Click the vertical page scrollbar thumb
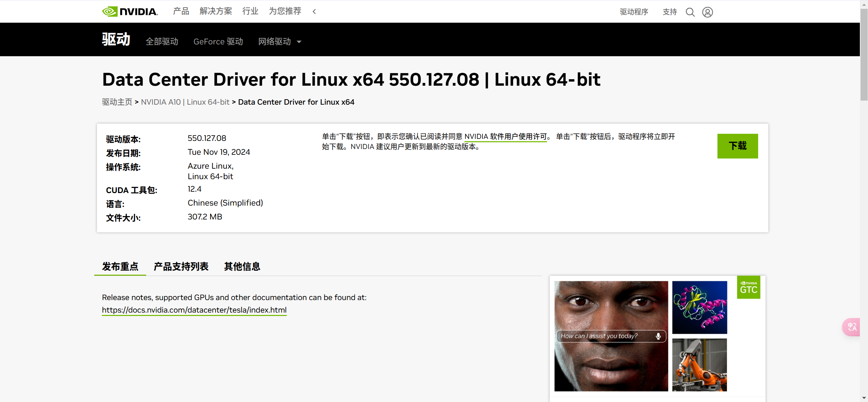Viewport: 868px width, 402px height. click(864, 54)
